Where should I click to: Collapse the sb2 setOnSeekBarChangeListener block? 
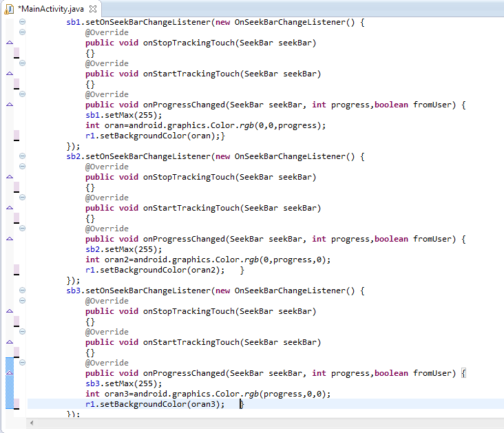coord(23,156)
